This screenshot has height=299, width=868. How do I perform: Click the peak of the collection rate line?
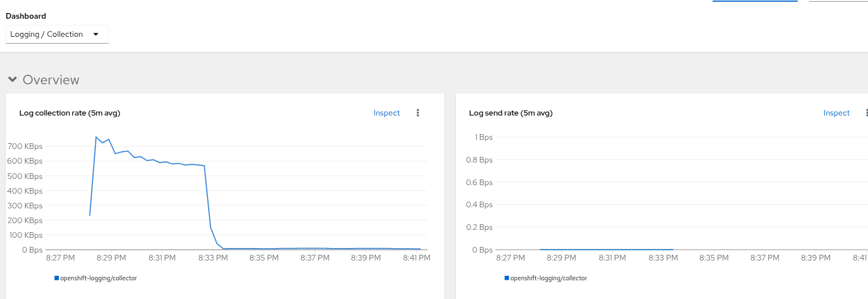click(x=96, y=137)
